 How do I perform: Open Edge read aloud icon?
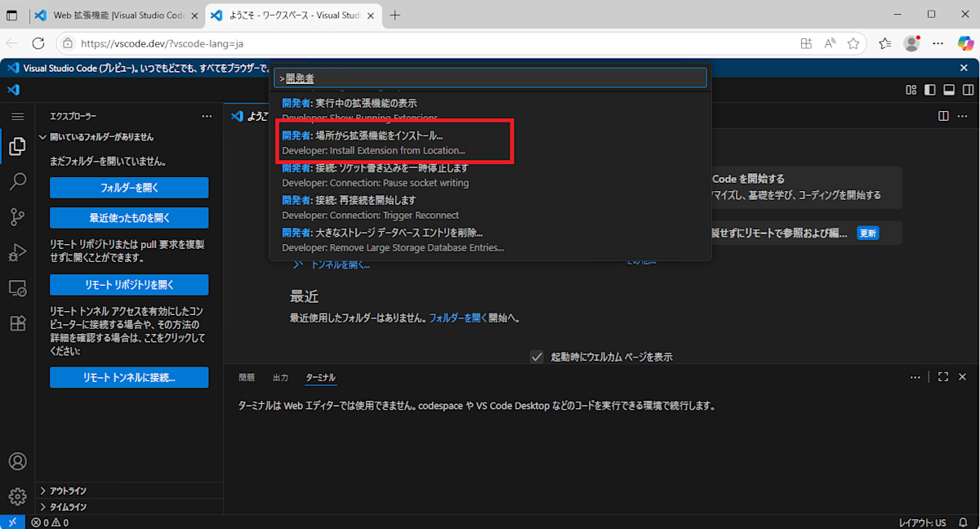[830, 43]
